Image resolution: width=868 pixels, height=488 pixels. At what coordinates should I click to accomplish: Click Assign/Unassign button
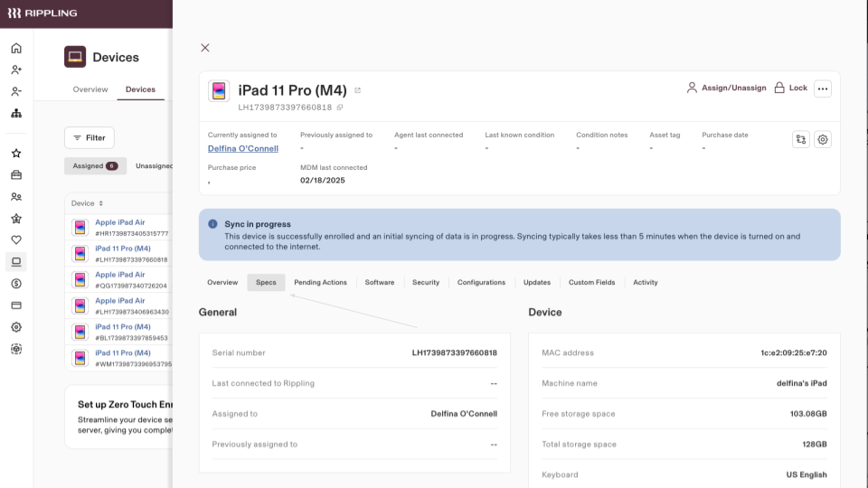click(726, 88)
